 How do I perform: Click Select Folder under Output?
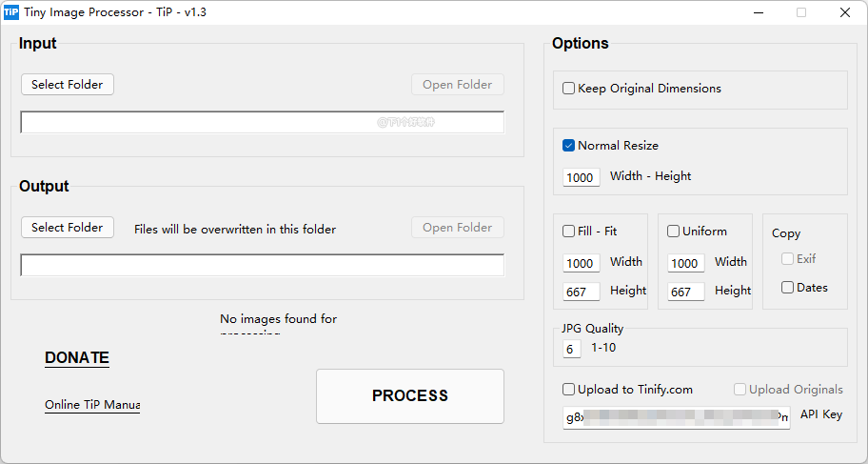(68, 228)
